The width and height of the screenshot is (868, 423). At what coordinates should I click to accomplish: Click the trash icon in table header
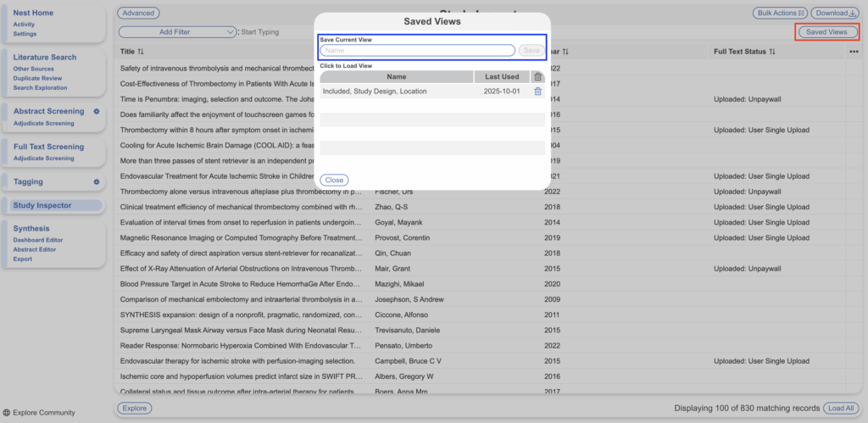pyautogui.click(x=537, y=77)
